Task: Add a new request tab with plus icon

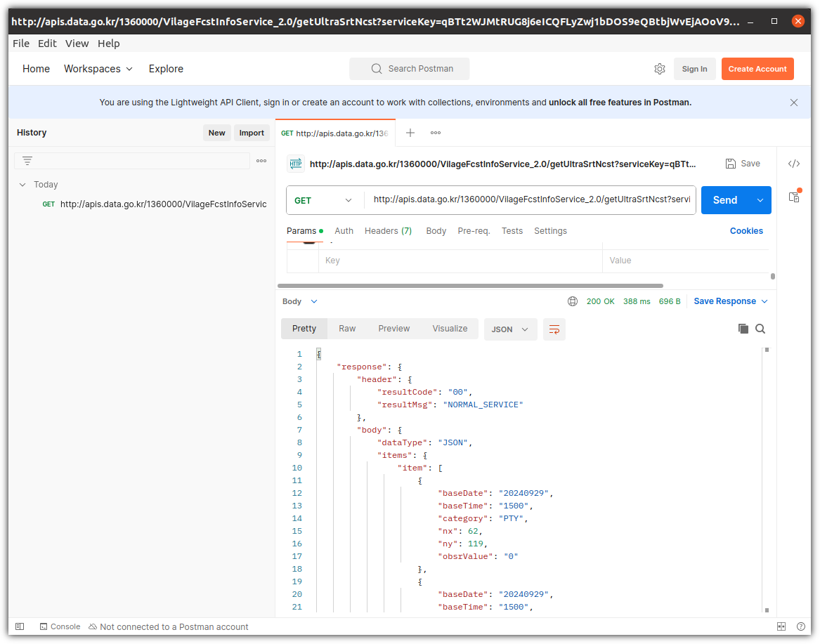Action: [410, 133]
